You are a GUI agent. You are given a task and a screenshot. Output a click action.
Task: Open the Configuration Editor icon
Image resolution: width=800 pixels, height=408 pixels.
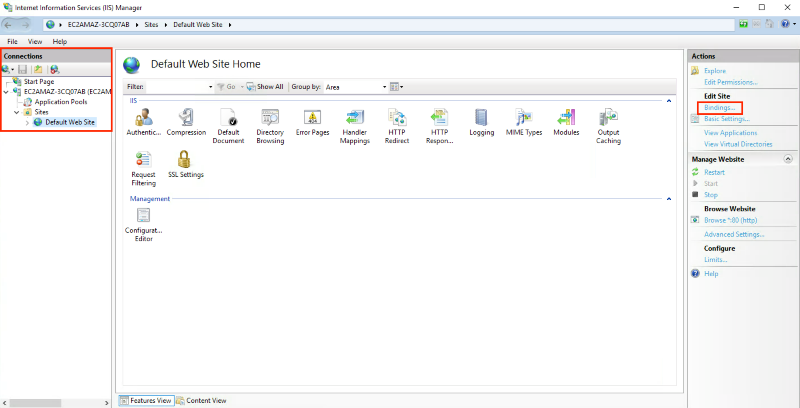(143, 216)
